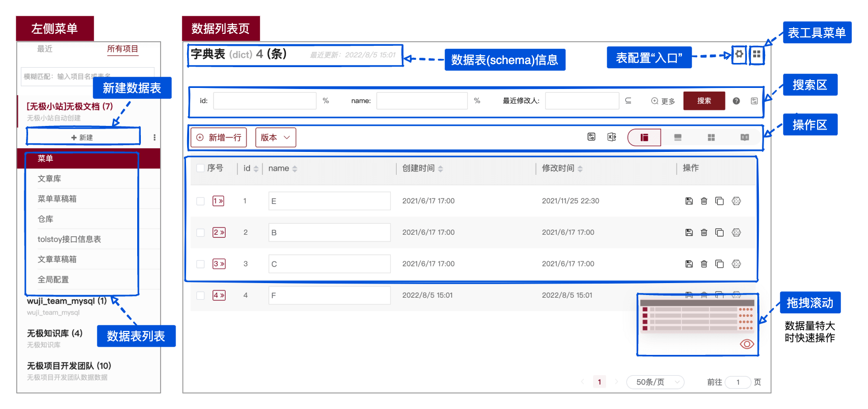Switch to the list layout view icon
This screenshot has width=868, height=409.
[678, 137]
